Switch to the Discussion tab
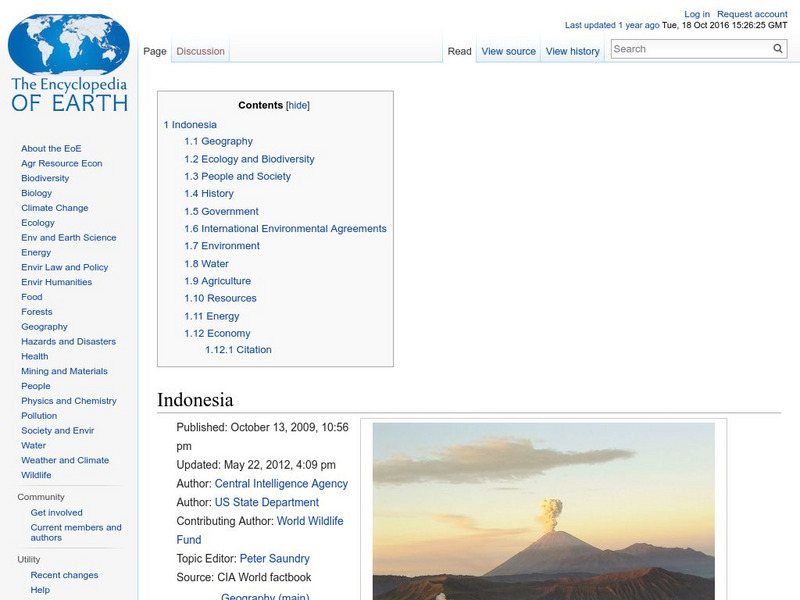This screenshot has height=600, width=800. tap(200, 49)
